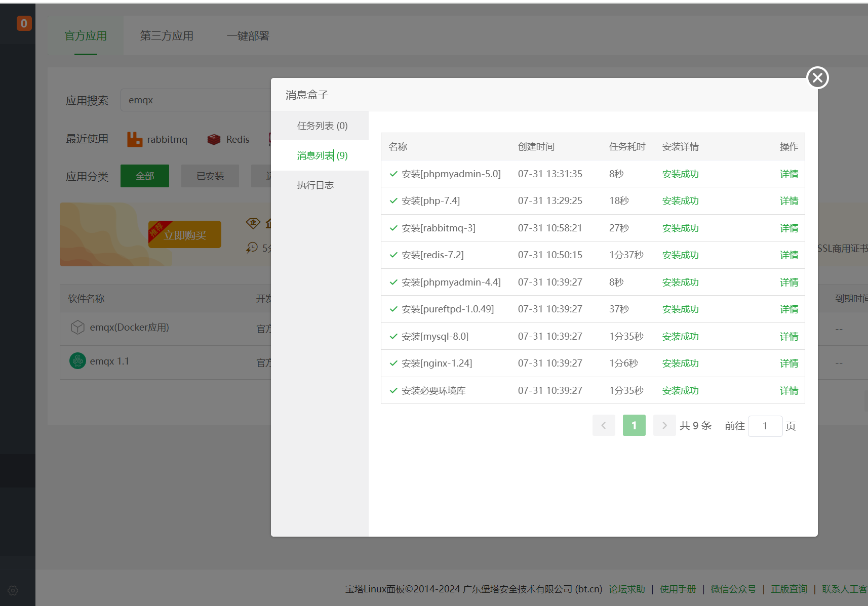Filter apps by the 全部 category
Viewport: 868px width, 606px height.
(x=145, y=176)
